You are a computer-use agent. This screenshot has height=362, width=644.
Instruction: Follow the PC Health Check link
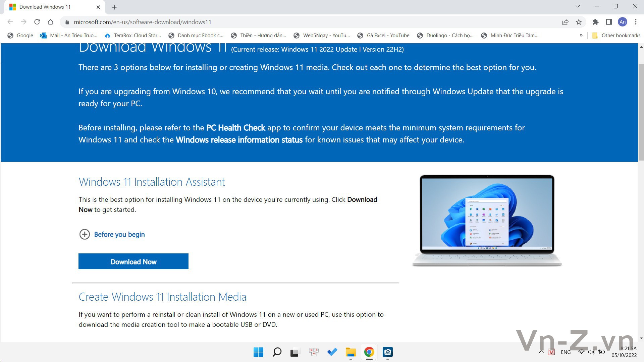[236, 128]
